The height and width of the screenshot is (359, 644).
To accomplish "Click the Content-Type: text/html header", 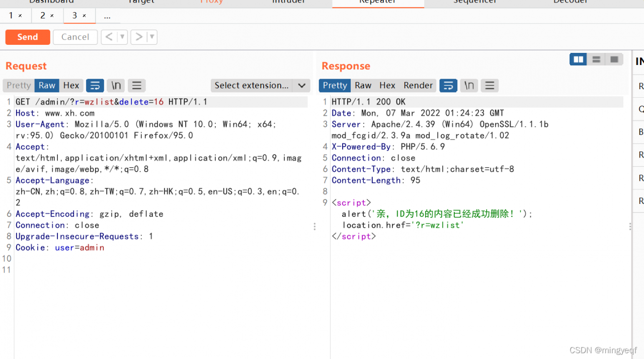I will 423,169.
